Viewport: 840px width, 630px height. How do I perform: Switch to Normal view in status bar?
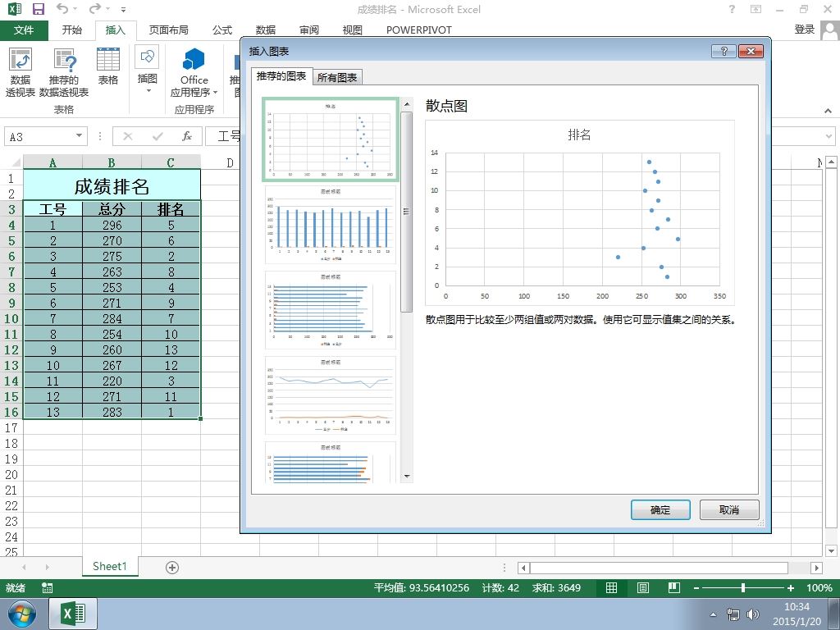[611, 587]
